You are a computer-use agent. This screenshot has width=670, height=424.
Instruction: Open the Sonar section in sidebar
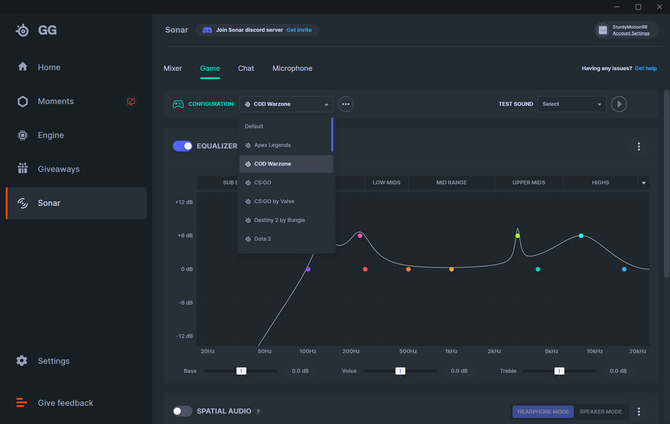pos(76,203)
